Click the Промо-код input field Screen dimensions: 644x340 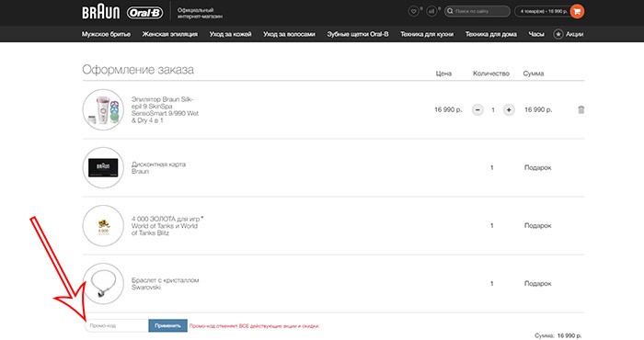pyautogui.click(x=117, y=325)
